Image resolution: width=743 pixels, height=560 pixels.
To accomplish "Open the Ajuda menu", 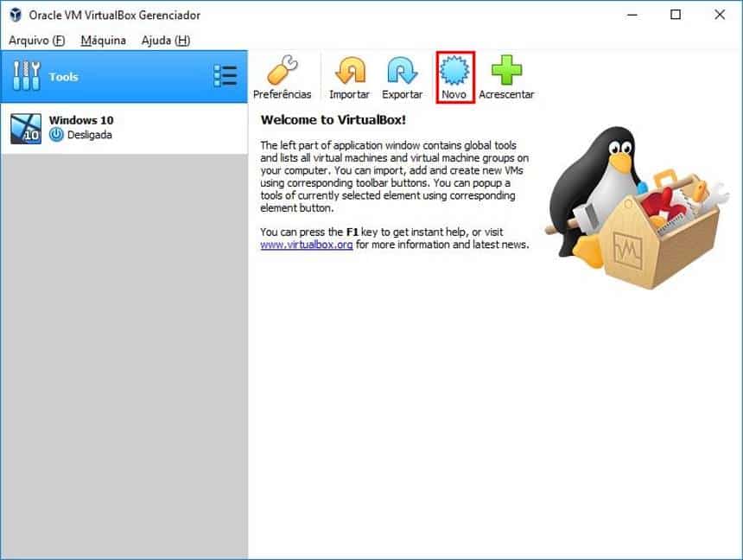I will pos(166,41).
